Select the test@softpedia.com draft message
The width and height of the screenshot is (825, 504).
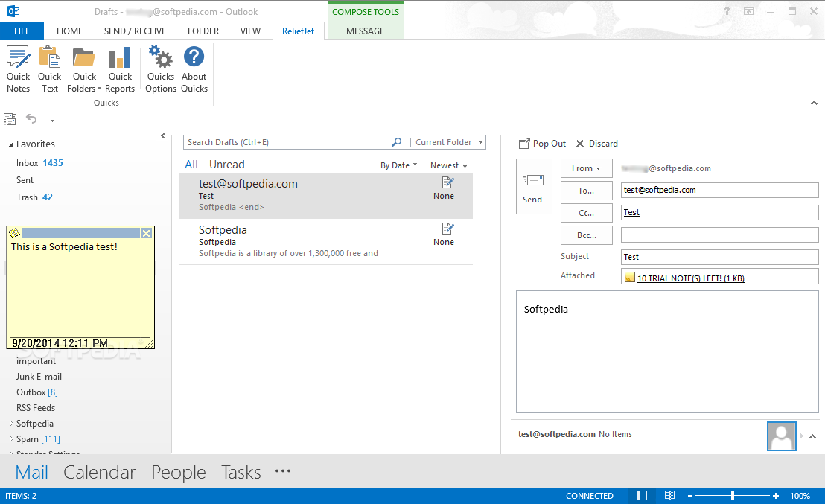tap(325, 195)
